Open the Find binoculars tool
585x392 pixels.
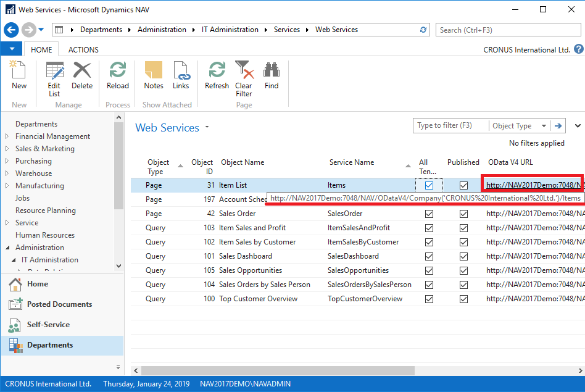tap(272, 75)
